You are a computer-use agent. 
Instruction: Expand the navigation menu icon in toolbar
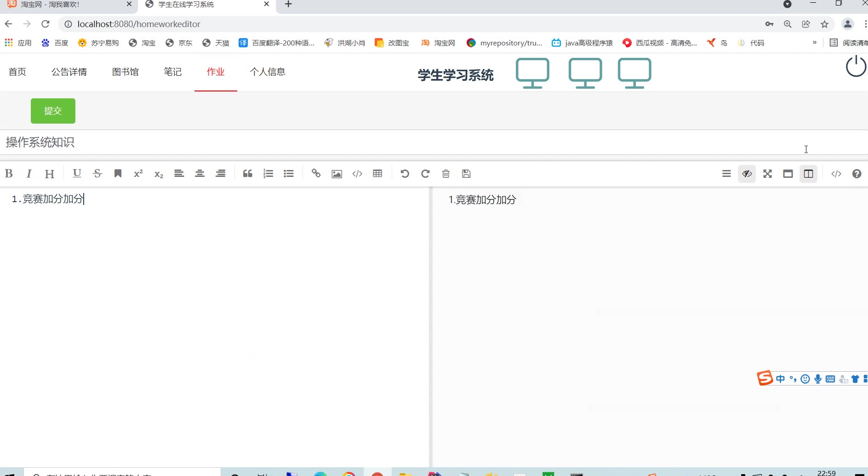tap(726, 174)
